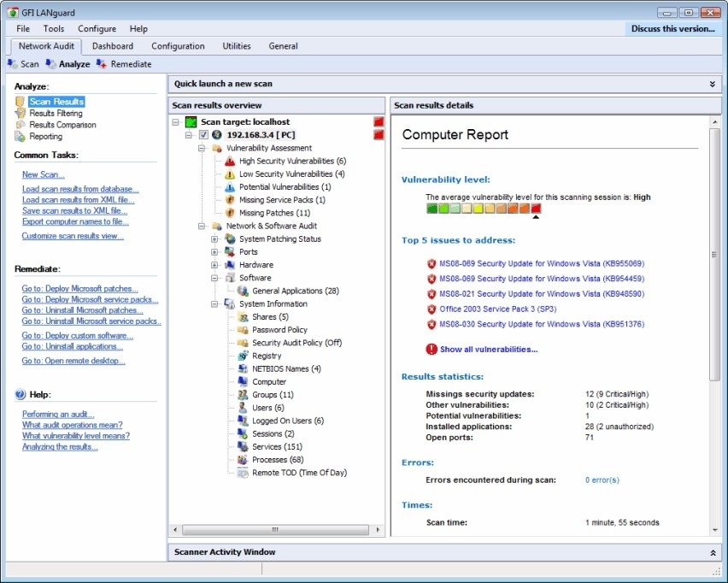The image size is (728, 583).
Task: Switch to the Dashboard tab
Action: click(x=113, y=46)
